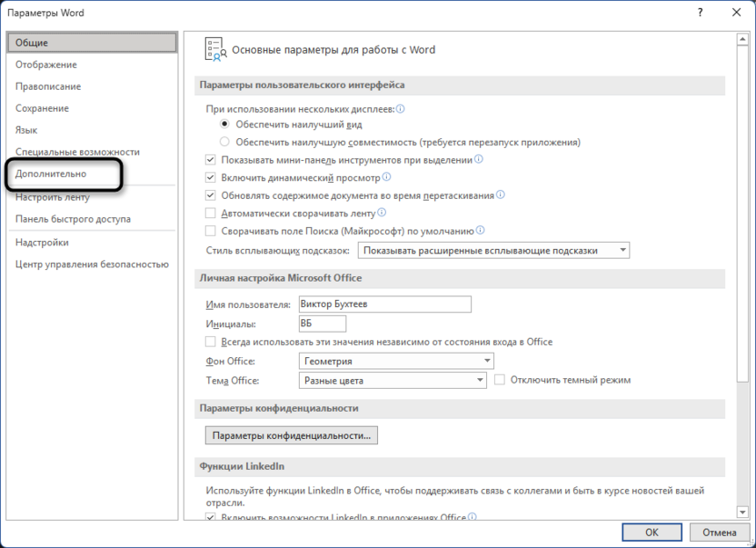
Task: Click the 'Параметры конфиденциальности...' button
Action: 291,435
